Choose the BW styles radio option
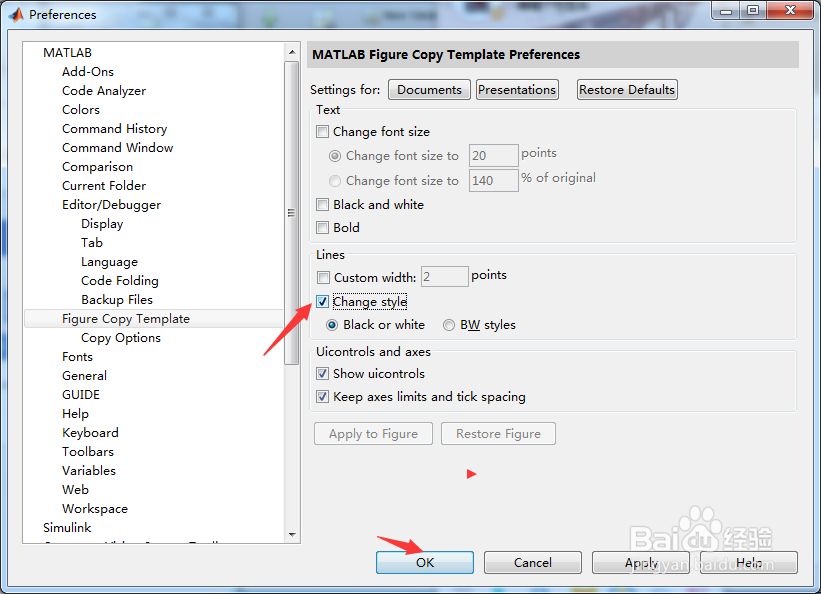Viewport: 821px width, 594px height. coord(449,325)
